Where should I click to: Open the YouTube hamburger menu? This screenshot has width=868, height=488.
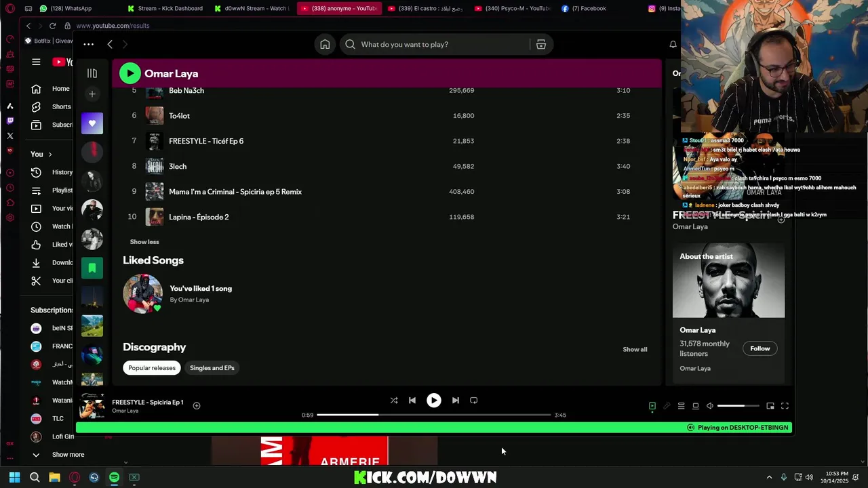36,62
